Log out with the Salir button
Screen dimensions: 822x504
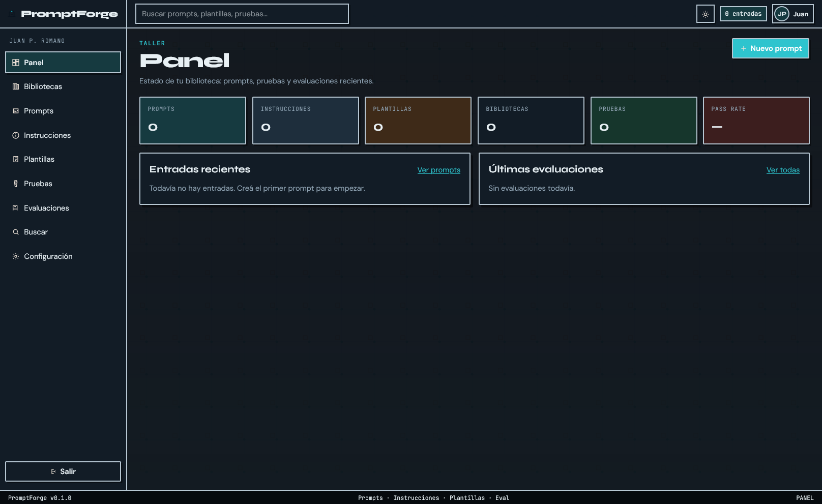point(63,471)
